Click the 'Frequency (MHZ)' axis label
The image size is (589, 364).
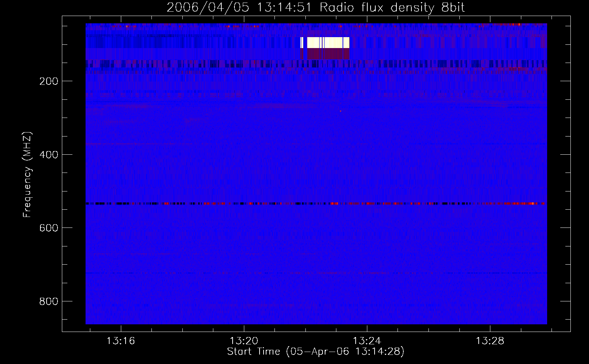(27, 175)
